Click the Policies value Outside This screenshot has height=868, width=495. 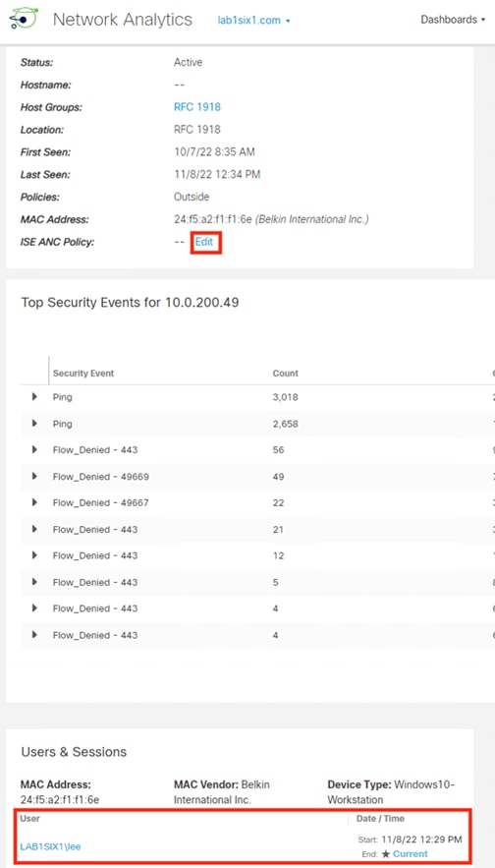(192, 197)
